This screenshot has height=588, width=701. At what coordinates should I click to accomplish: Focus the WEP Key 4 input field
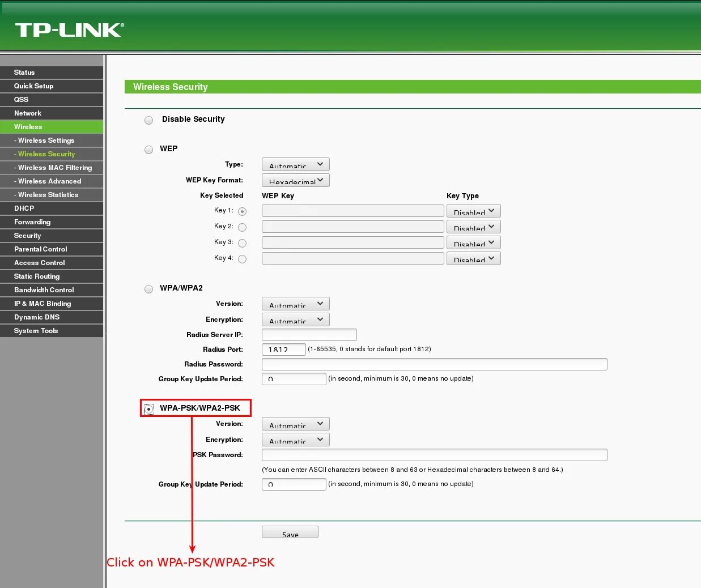[353, 258]
